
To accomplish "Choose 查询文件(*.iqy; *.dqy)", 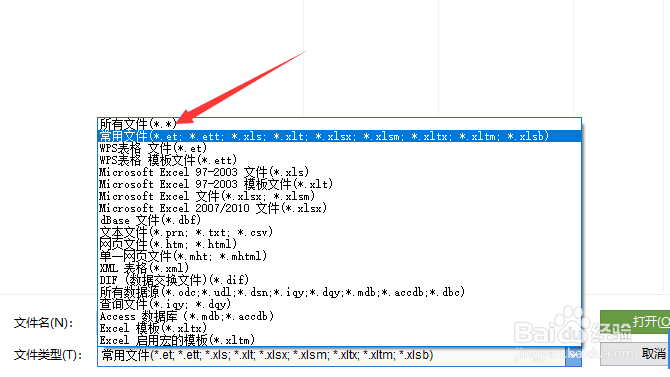I will click(340, 304).
